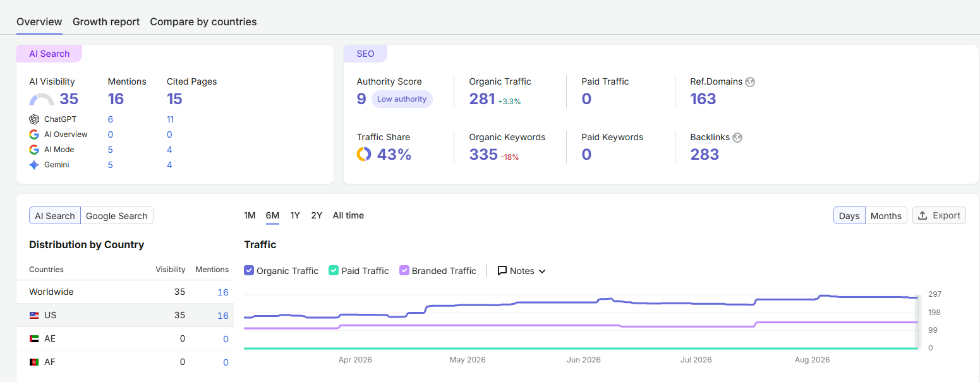Viewport: 980px width, 382px height.
Task: Click the chart vertical slider handle
Action: click(919, 321)
